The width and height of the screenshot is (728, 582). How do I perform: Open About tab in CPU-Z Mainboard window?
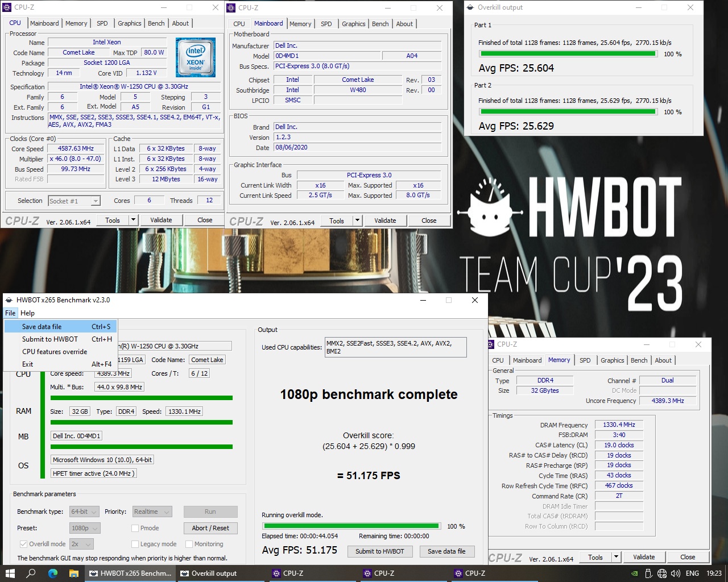tap(404, 24)
